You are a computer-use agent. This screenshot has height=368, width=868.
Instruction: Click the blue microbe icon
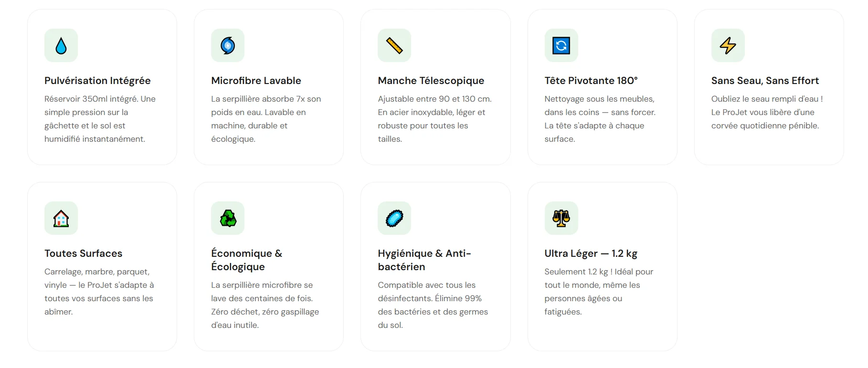click(394, 219)
